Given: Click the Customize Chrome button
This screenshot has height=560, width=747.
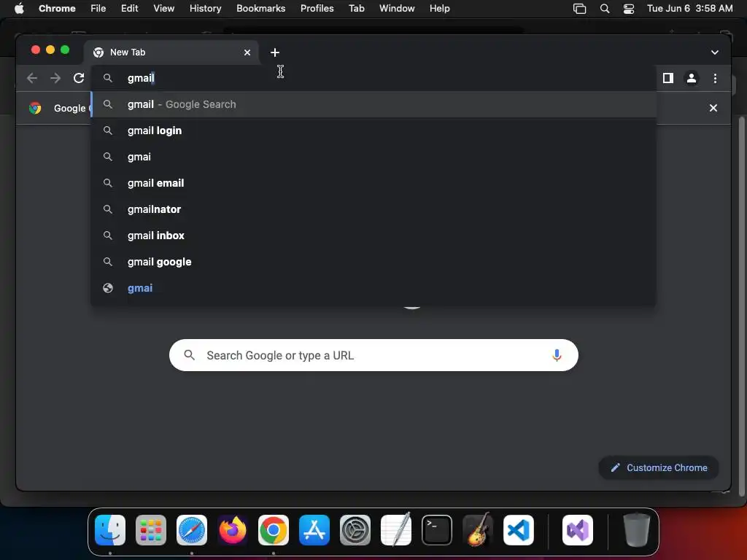Looking at the screenshot, I should (x=659, y=467).
